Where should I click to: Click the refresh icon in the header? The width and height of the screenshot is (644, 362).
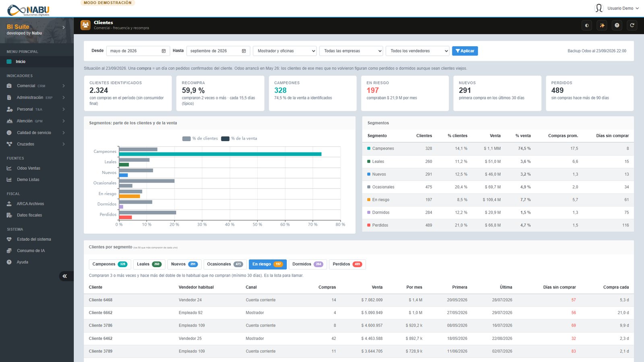tap(632, 25)
